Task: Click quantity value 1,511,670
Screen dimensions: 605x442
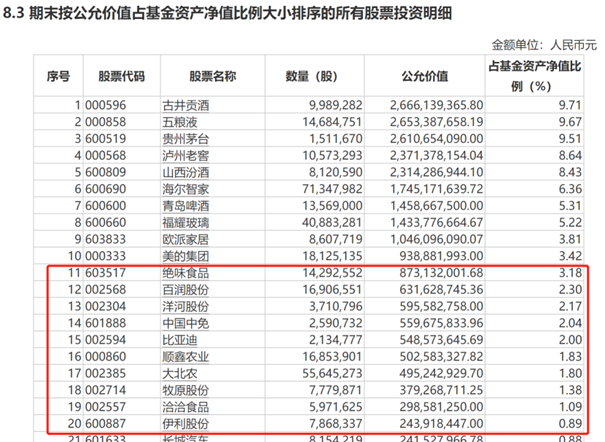Action: 336,139
